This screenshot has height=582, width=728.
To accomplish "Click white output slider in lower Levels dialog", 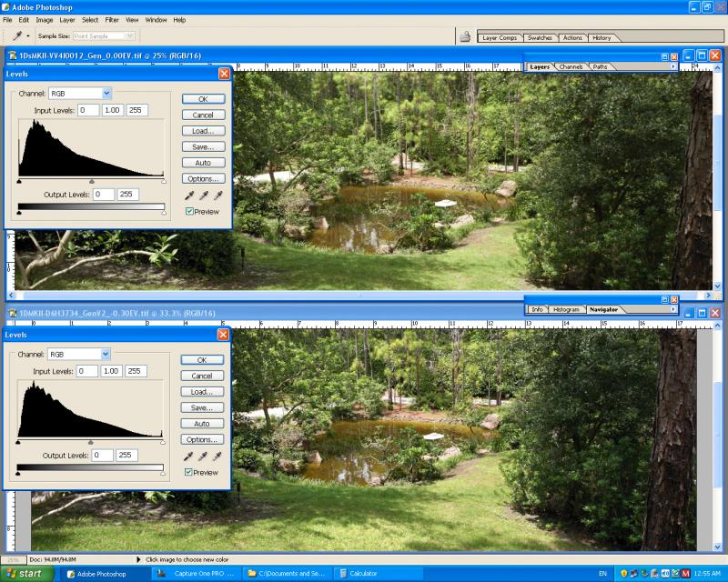I will 163,474.
